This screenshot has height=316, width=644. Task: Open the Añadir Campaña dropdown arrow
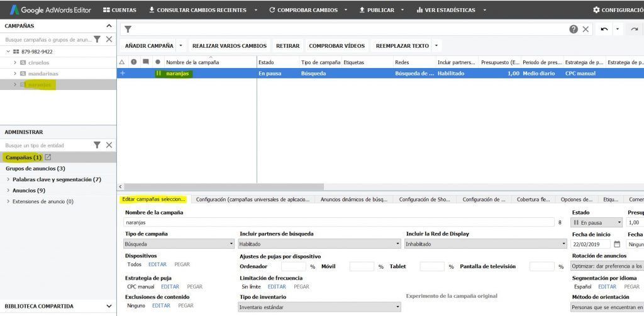[x=181, y=46]
